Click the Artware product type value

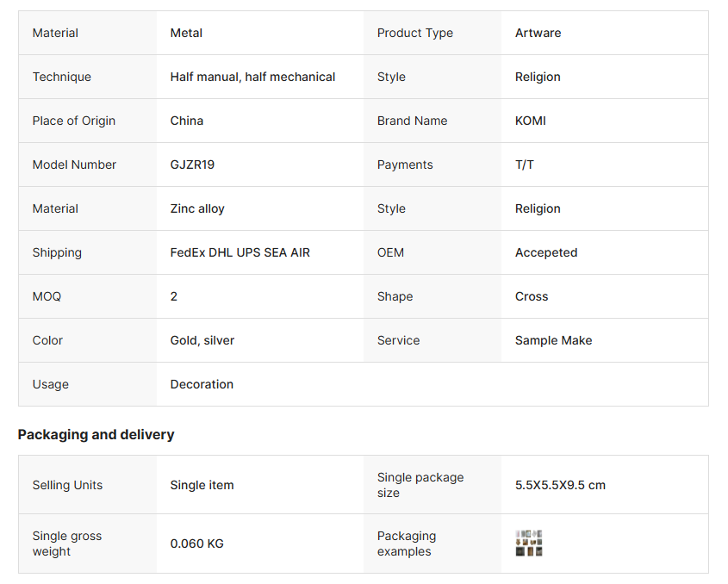[x=538, y=33]
